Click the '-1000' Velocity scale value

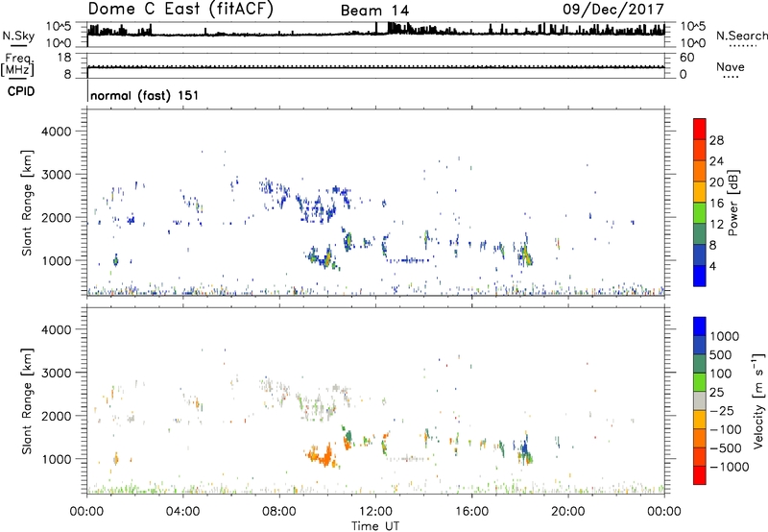coord(730,467)
